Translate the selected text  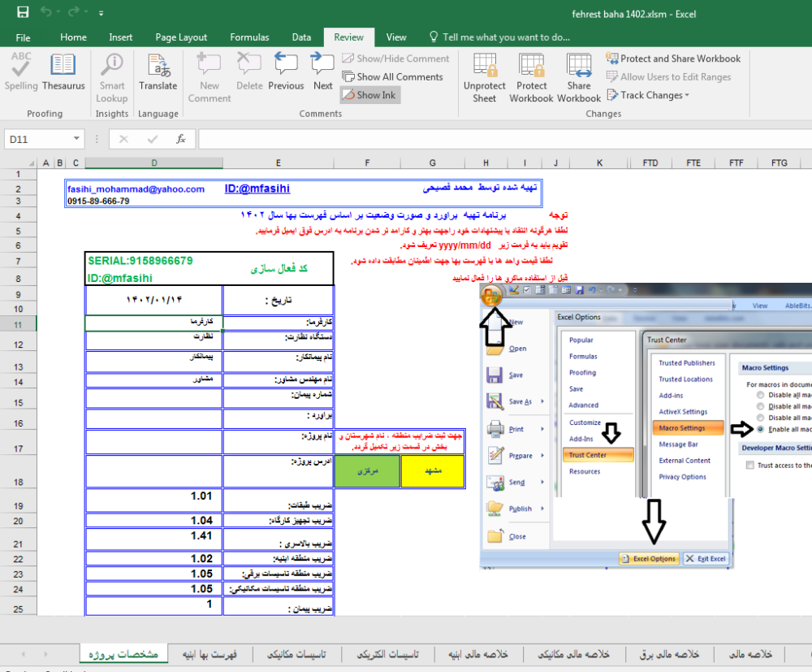click(158, 76)
